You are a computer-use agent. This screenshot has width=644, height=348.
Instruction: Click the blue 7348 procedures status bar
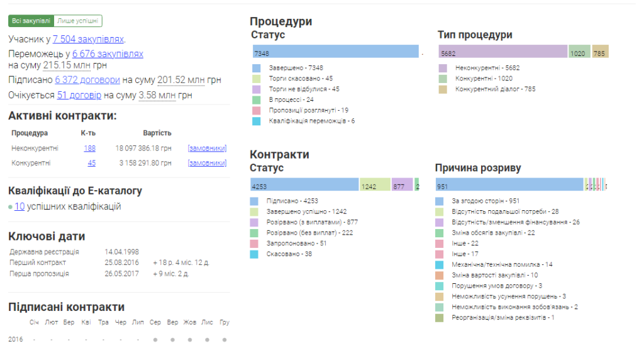click(336, 53)
